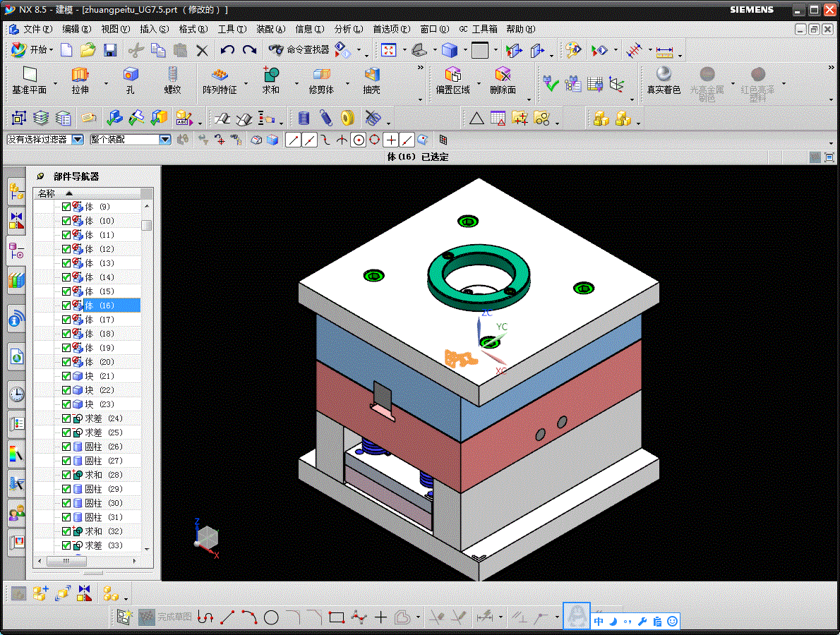Select the 偏置区域 offset region tool

coord(452,80)
